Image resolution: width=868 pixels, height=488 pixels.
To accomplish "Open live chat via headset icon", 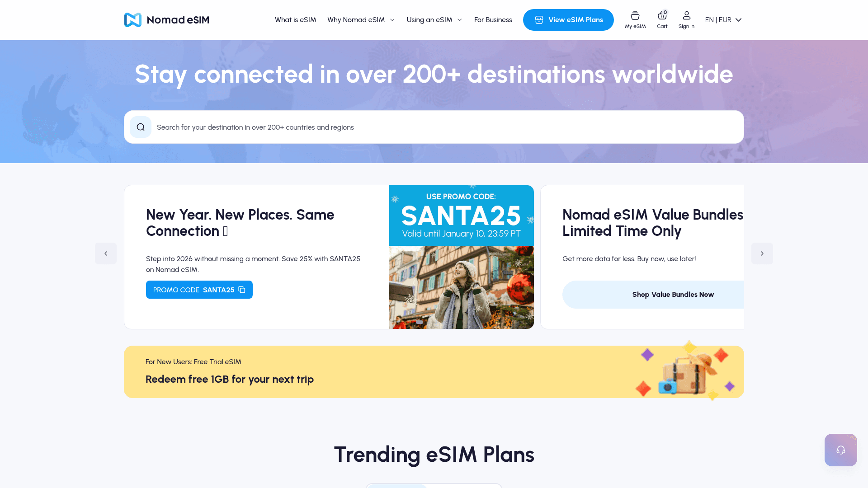I will click(840, 450).
